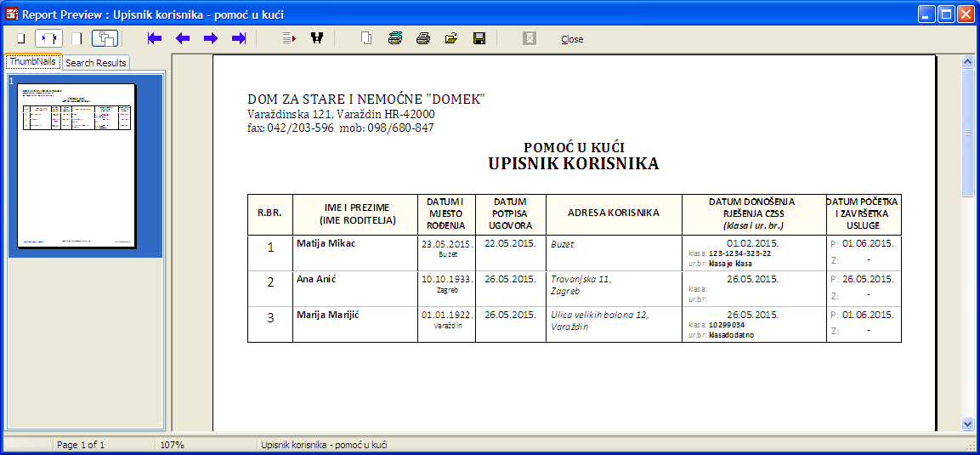Select the ThumbNails tab
980x455 pixels.
coord(33,62)
